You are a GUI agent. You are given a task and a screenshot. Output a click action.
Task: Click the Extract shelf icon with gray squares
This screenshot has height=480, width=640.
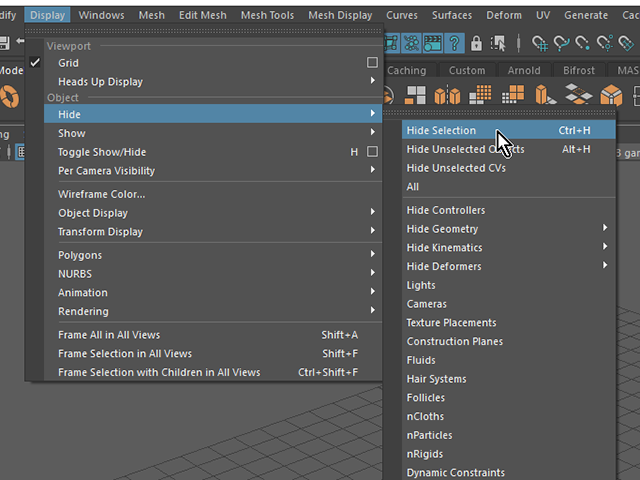415,95
